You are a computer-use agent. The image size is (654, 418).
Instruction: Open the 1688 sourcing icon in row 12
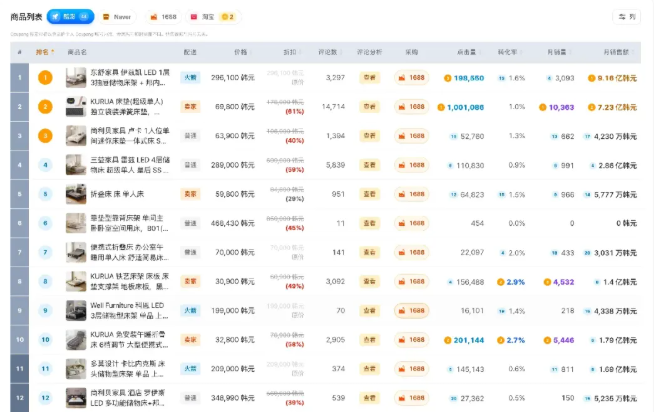coord(411,398)
